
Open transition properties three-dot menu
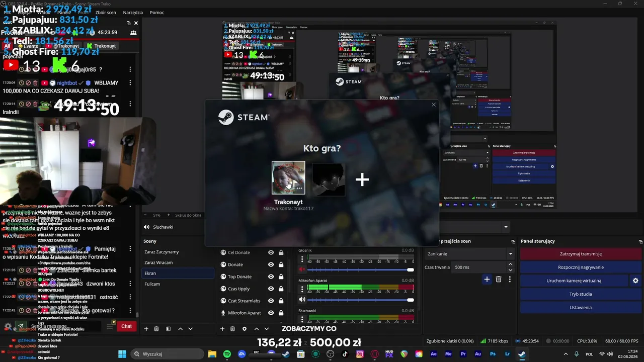[510, 279]
